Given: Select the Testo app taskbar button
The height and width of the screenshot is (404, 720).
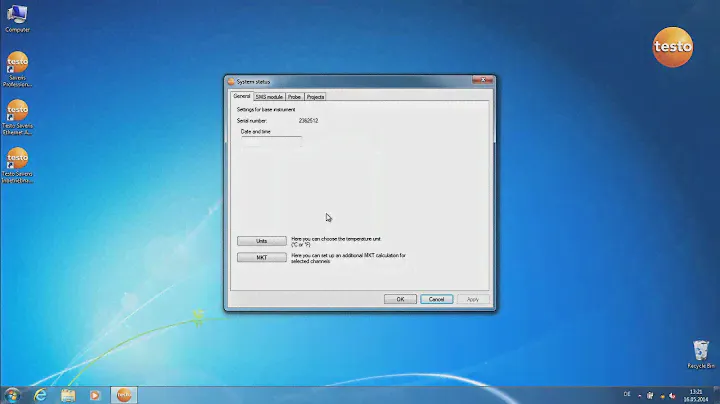Looking at the screenshot, I should (x=124, y=394).
